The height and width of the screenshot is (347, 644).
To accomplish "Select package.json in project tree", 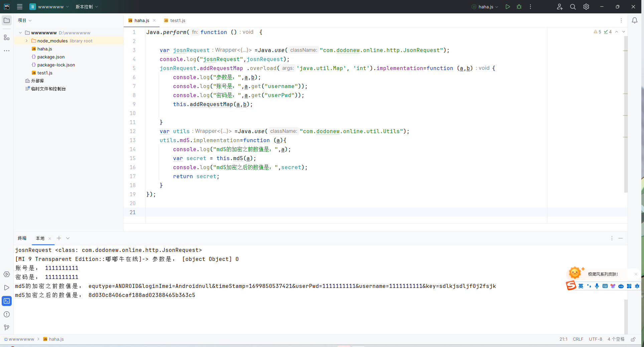I will click(x=48, y=57).
